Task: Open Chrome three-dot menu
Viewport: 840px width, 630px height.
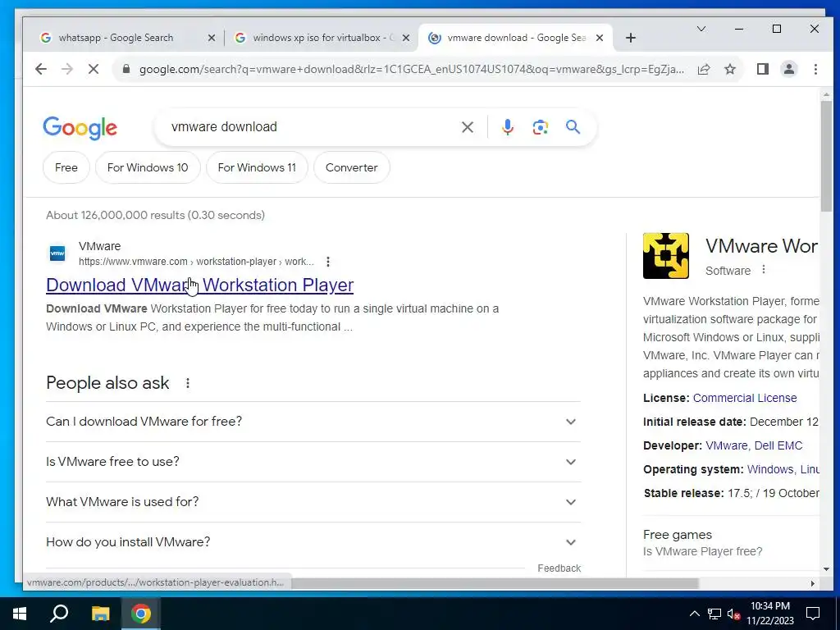Action: 815,69
